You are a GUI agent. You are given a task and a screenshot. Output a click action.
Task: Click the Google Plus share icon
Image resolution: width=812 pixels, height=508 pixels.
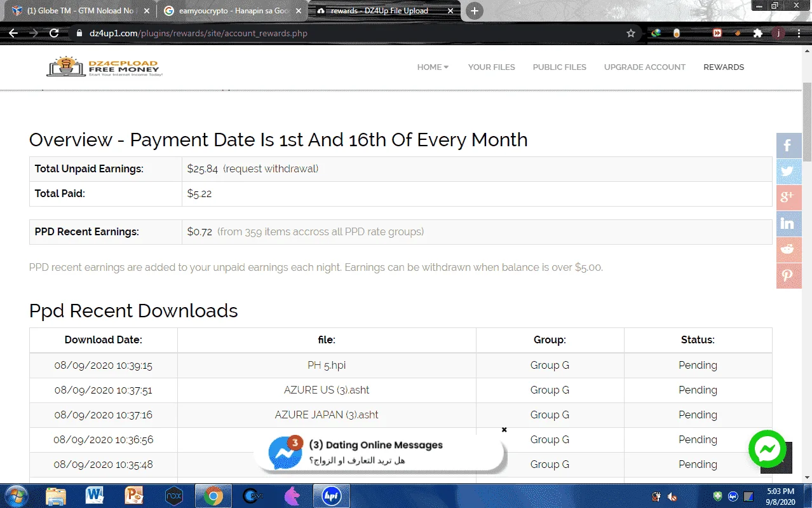(788, 198)
